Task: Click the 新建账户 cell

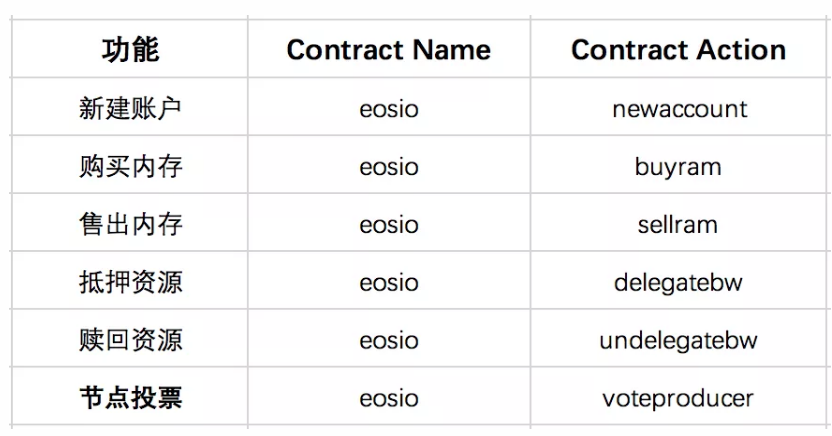Action: tap(130, 108)
